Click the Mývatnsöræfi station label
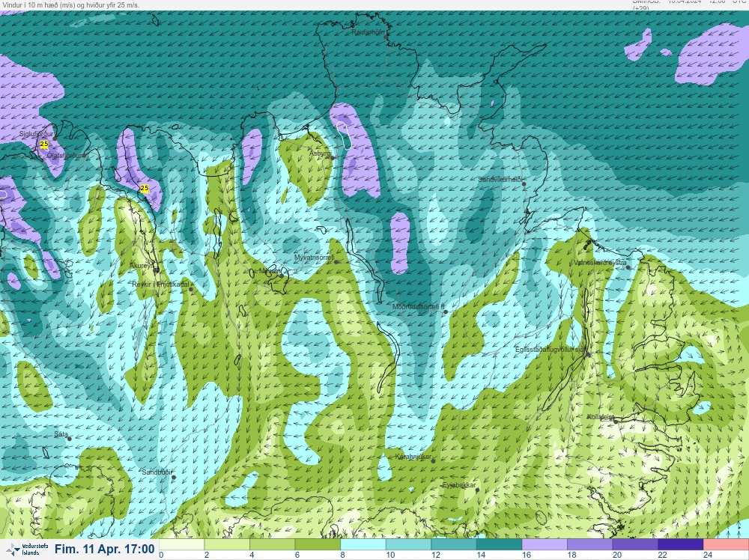This screenshot has width=749, height=560. 314,258
